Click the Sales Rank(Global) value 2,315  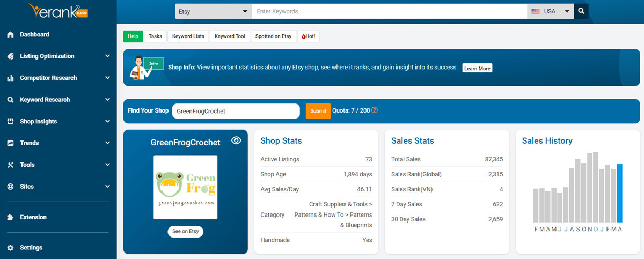point(496,174)
